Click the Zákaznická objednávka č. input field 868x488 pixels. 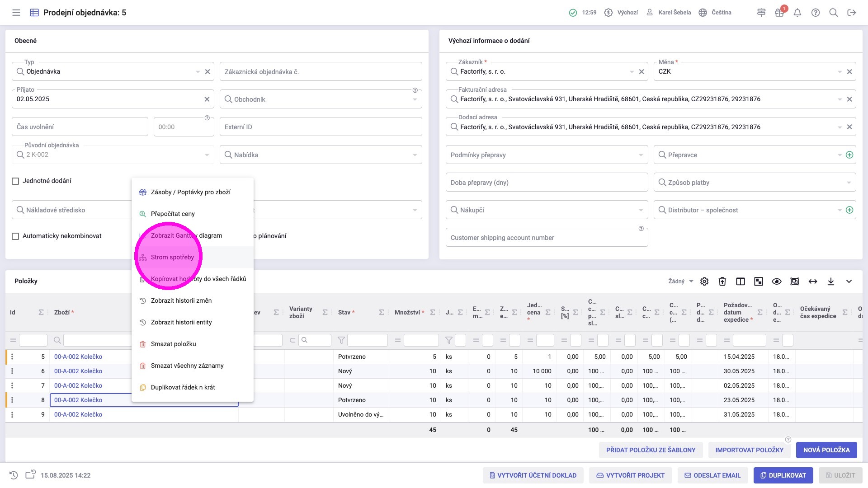pos(321,72)
